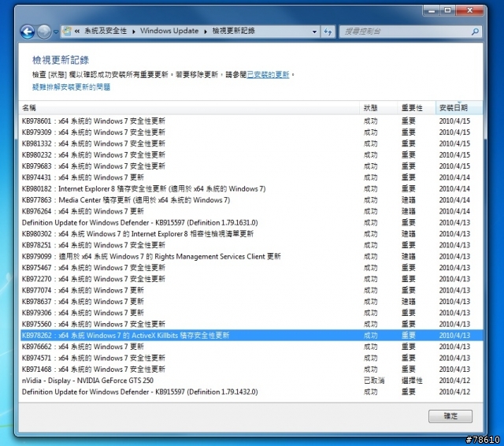Sort by the 安裝日期 column header

pyautogui.click(x=459, y=108)
